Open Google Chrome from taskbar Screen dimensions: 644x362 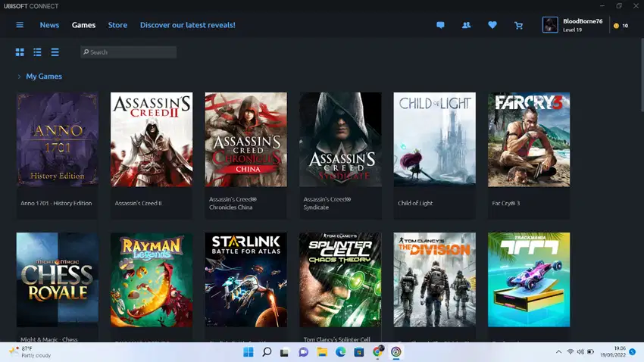pos(377,351)
